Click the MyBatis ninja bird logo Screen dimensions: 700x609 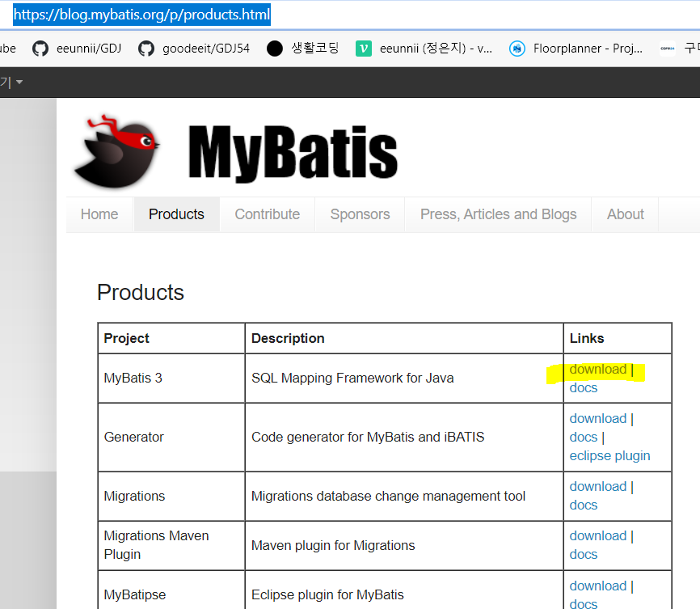point(117,151)
